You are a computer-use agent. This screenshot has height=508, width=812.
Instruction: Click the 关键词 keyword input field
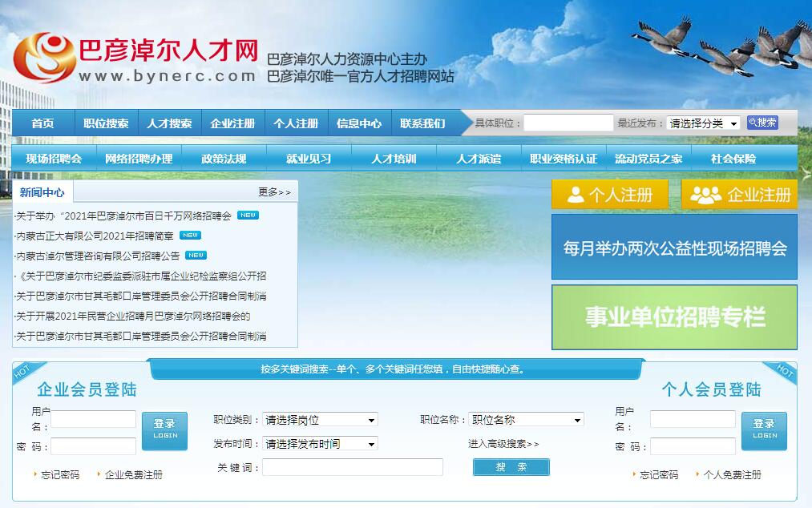(353, 467)
